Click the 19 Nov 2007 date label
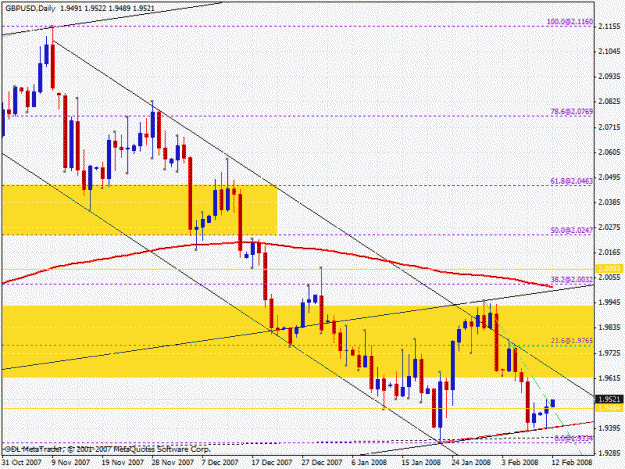The height and width of the screenshot is (469, 625). (122, 463)
